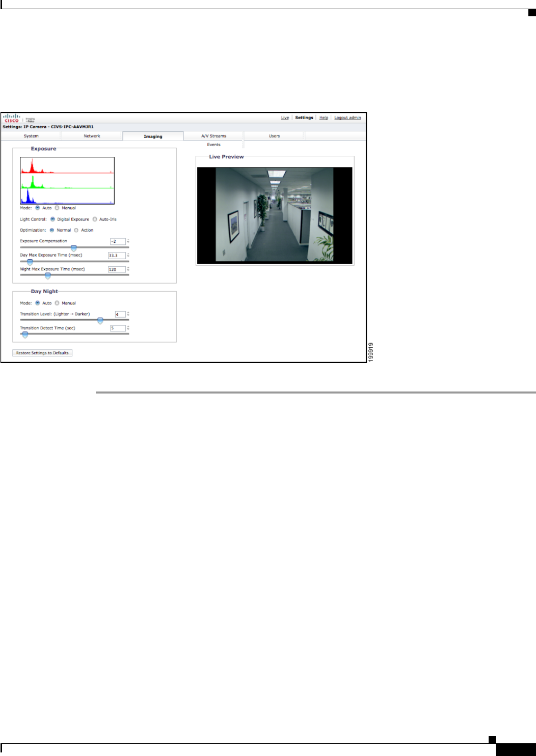Click the Exposure Compensation slider handle
Viewport: 536px width, 756px height.
click(x=74, y=248)
